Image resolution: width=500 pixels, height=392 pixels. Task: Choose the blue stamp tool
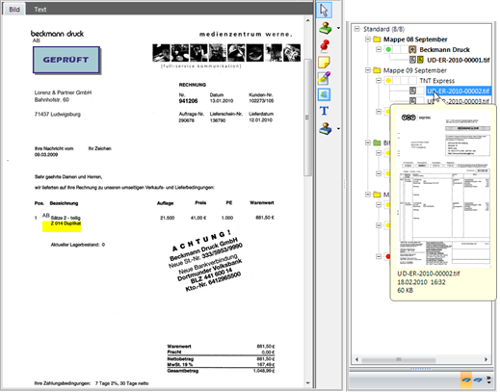(x=325, y=128)
